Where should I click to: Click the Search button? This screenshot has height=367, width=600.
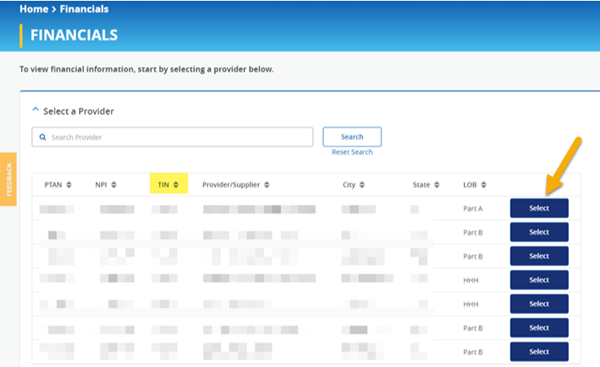pyautogui.click(x=352, y=137)
